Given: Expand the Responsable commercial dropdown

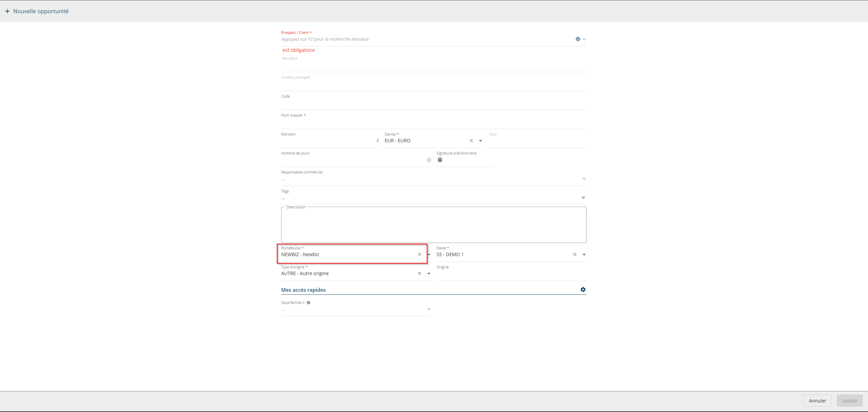Looking at the screenshot, I should pyautogui.click(x=584, y=179).
